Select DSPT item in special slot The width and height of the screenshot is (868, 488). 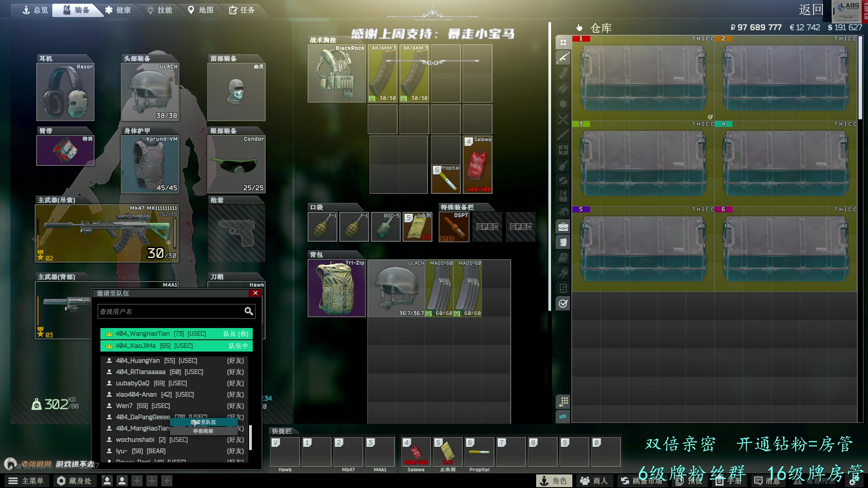[454, 227]
